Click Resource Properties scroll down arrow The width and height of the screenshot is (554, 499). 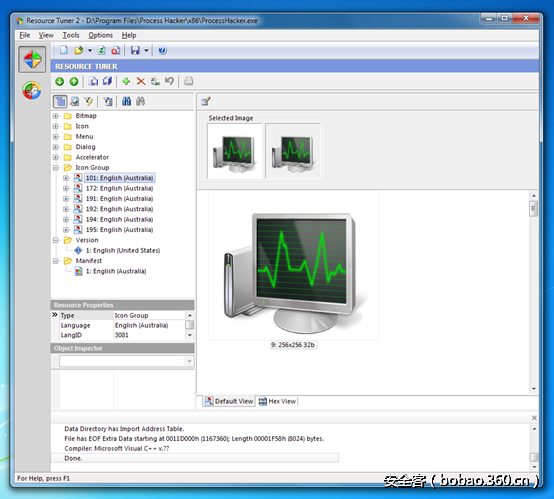190,335
